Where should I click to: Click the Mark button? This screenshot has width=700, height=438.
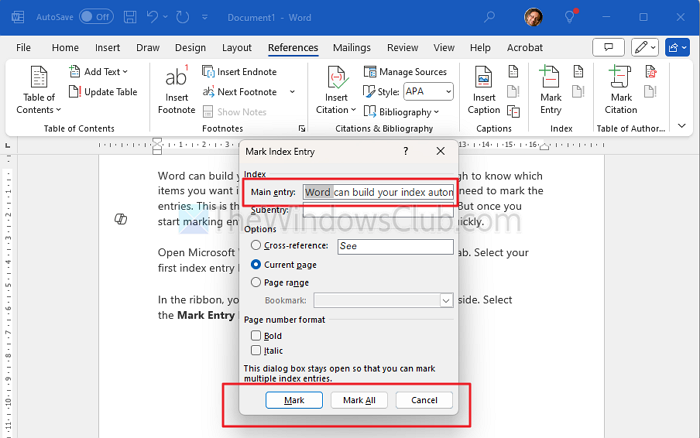294,400
